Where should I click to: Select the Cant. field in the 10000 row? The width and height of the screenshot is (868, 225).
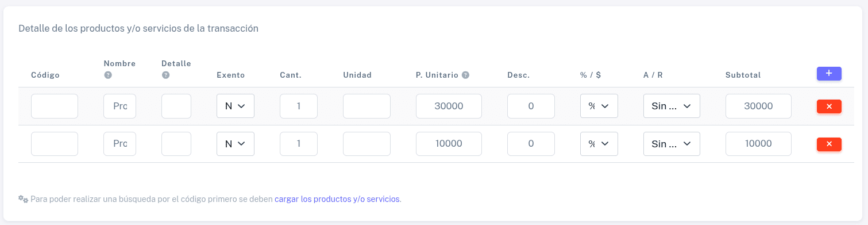coord(299,144)
